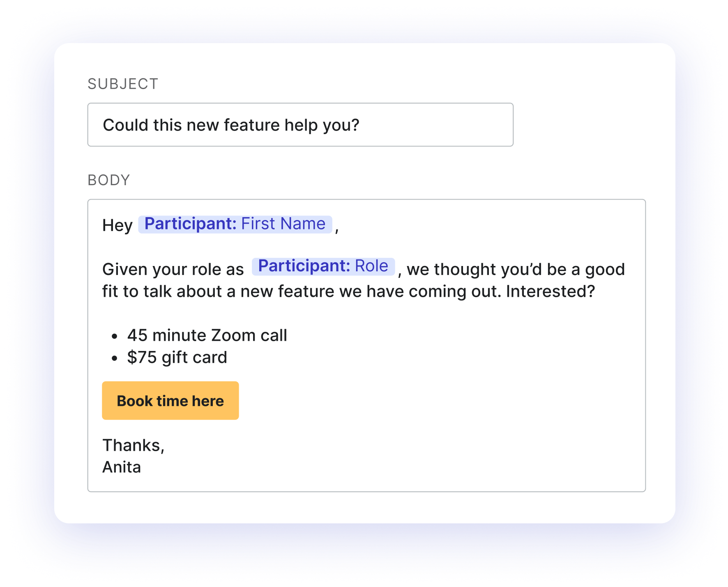Click inside the Subject input field
This screenshot has height=587, width=728.
coord(300,124)
